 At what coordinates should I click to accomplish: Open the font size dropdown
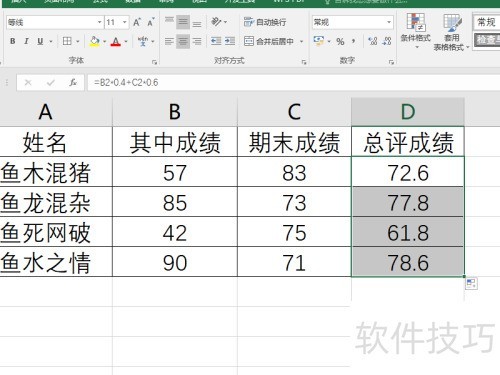coord(124,22)
